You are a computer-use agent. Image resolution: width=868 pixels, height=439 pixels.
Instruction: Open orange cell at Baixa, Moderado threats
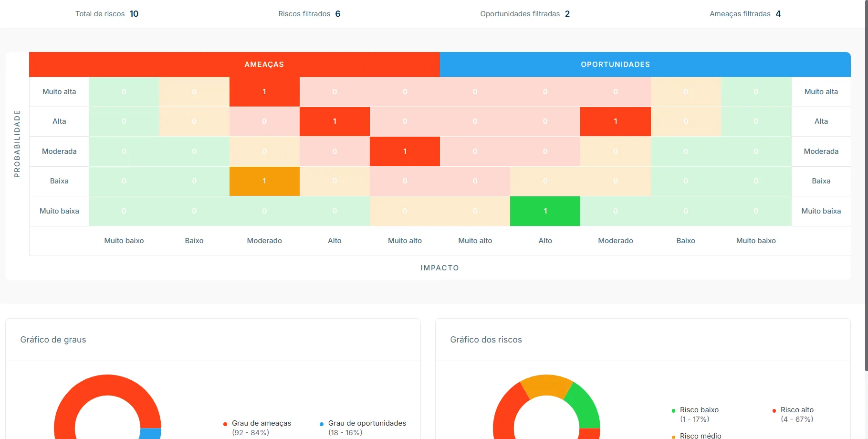pos(264,181)
